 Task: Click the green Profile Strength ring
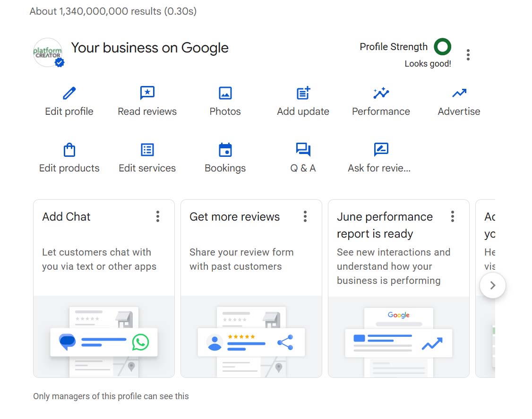442,46
